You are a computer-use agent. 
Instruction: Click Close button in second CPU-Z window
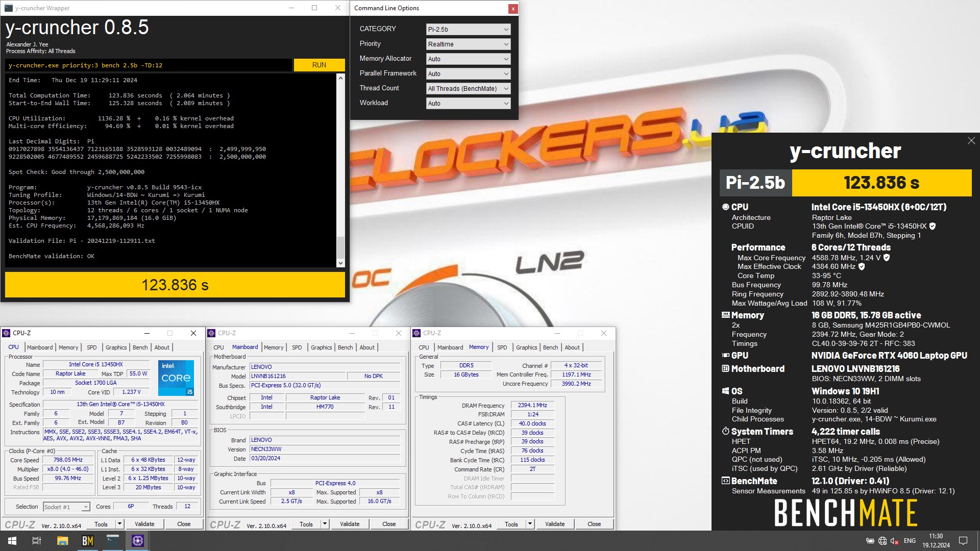click(389, 524)
